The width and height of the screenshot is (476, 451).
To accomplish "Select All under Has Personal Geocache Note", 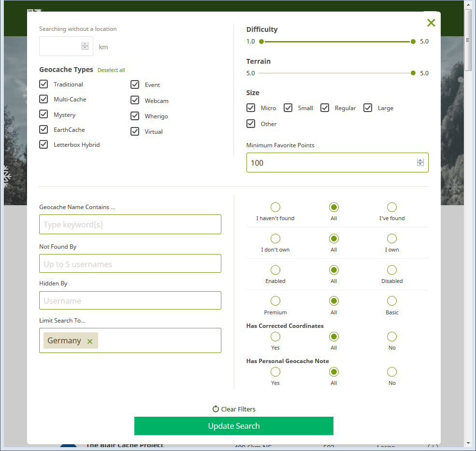I will [x=334, y=372].
